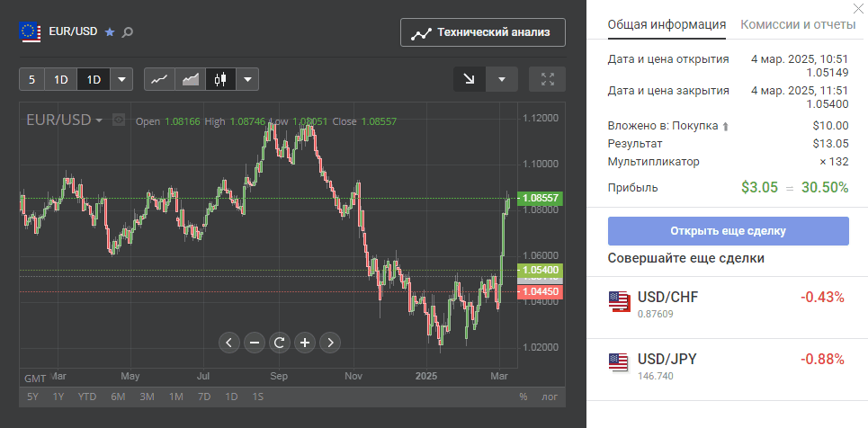
Task: Pan the chart left with arrow button
Action: click(x=229, y=343)
